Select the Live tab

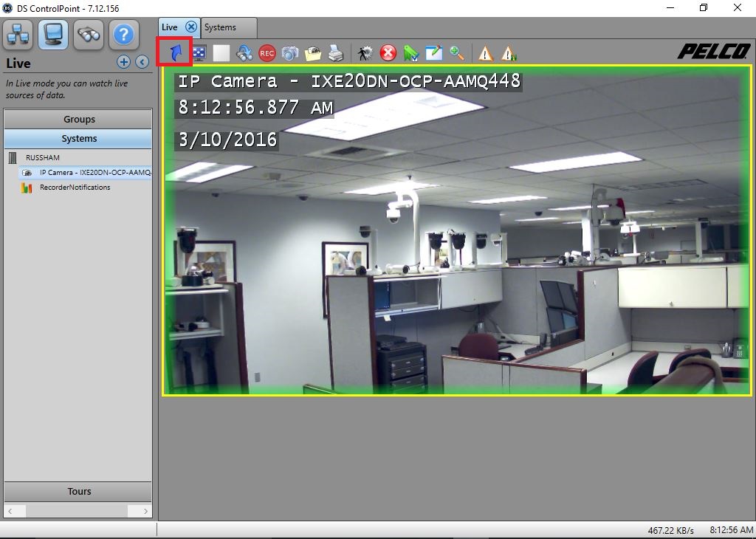(171, 26)
